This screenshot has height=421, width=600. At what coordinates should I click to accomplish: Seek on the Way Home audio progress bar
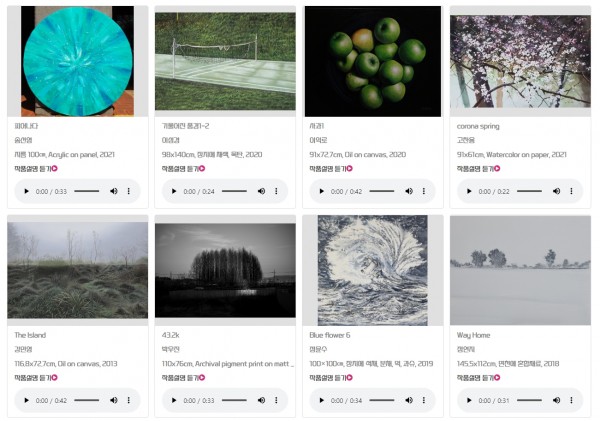(x=529, y=400)
